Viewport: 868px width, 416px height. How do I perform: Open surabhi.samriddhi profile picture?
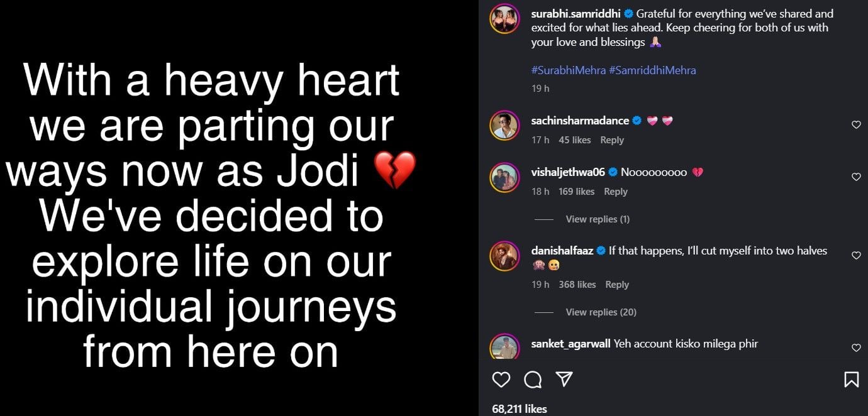(504, 19)
